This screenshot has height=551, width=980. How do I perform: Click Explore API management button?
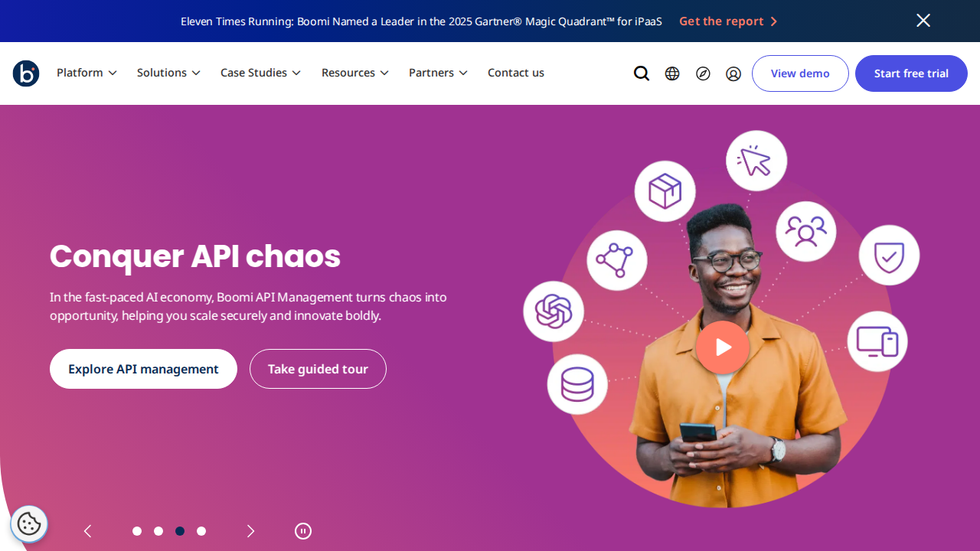click(x=143, y=369)
